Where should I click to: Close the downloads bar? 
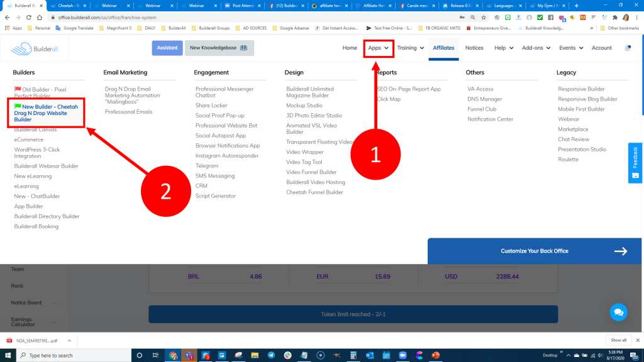pos(638,340)
